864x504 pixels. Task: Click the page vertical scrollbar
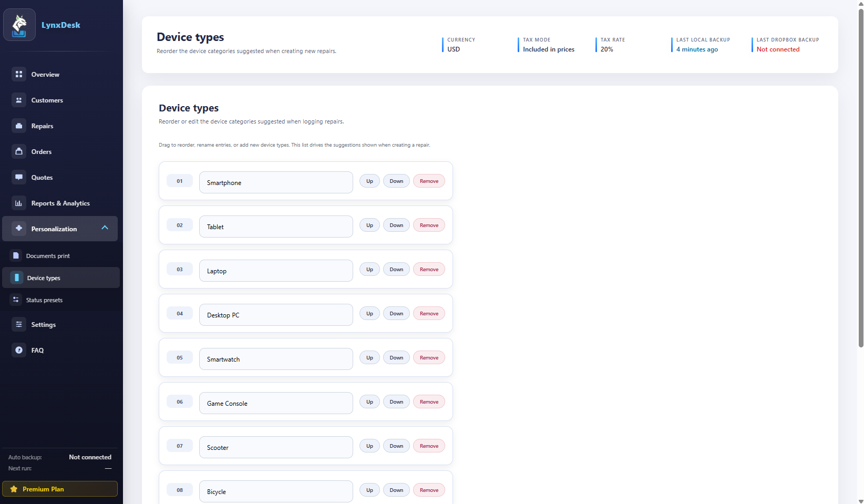pyautogui.click(x=860, y=179)
